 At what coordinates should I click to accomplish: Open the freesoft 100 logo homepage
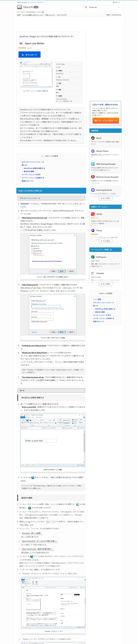28,7
